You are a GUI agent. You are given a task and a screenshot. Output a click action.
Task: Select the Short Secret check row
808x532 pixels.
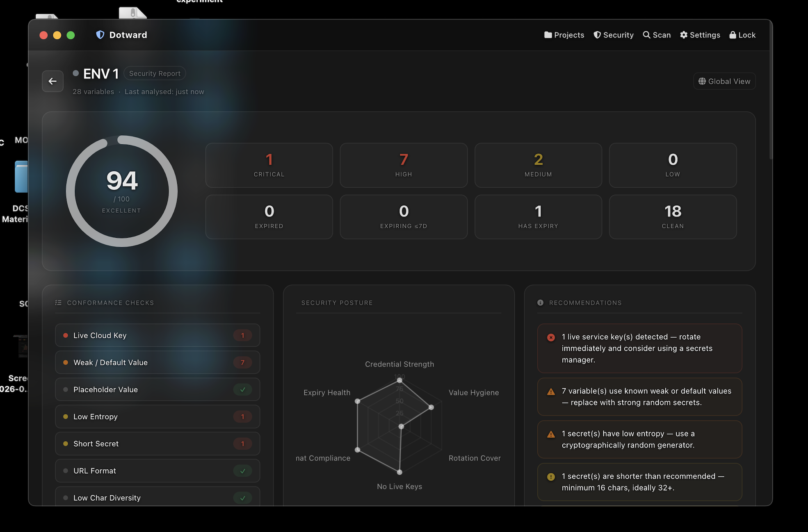coord(157,443)
